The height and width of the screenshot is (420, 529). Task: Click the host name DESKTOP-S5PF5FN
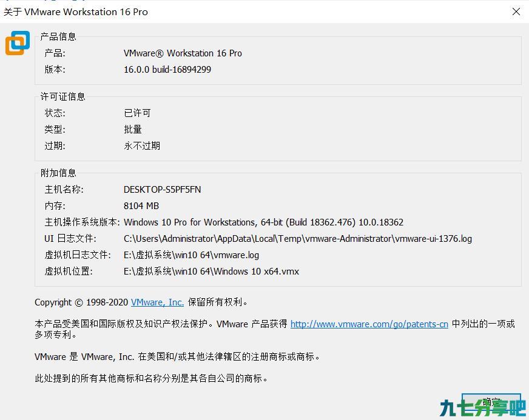162,190
